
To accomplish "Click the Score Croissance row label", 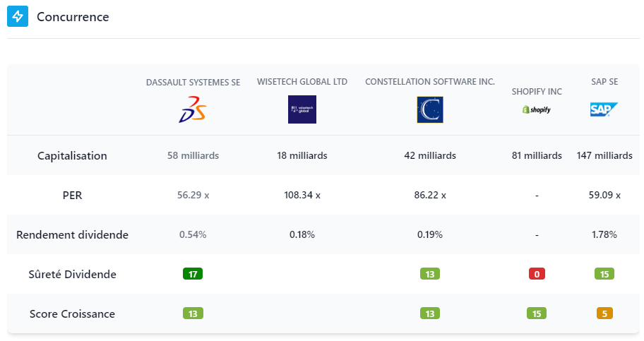I will pyautogui.click(x=72, y=313).
